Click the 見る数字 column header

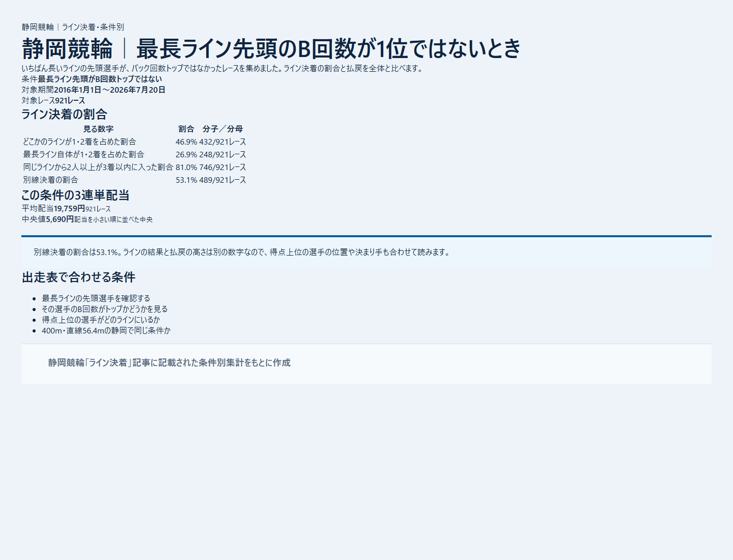pos(98,129)
